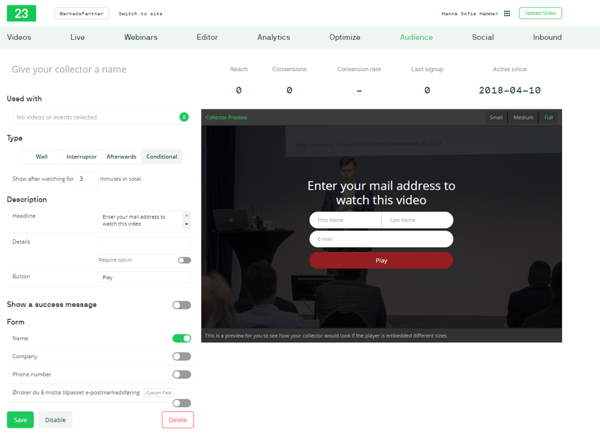Open the apps grid icon
The height and width of the screenshot is (435, 600).
507,14
